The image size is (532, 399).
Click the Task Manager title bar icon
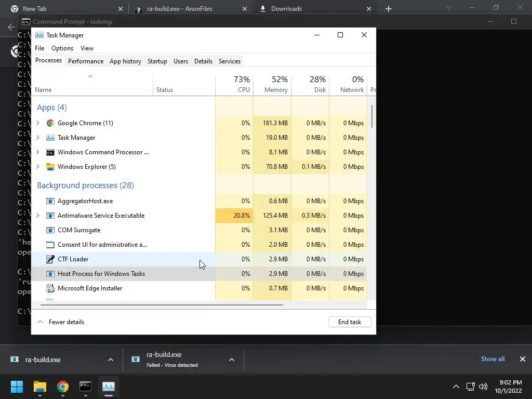[x=39, y=35]
